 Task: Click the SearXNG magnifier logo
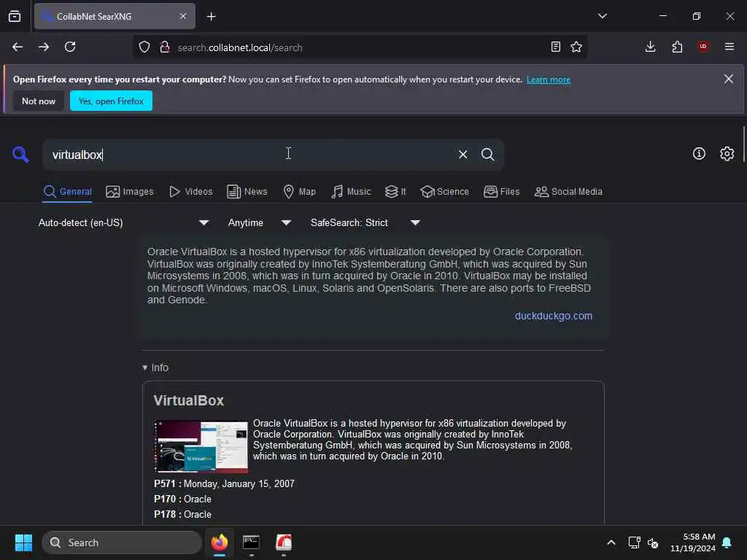[20, 155]
